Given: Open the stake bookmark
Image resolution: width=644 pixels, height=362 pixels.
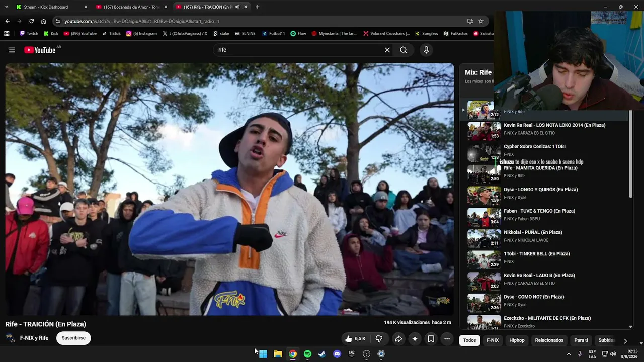Looking at the screenshot, I should (x=221, y=34).
